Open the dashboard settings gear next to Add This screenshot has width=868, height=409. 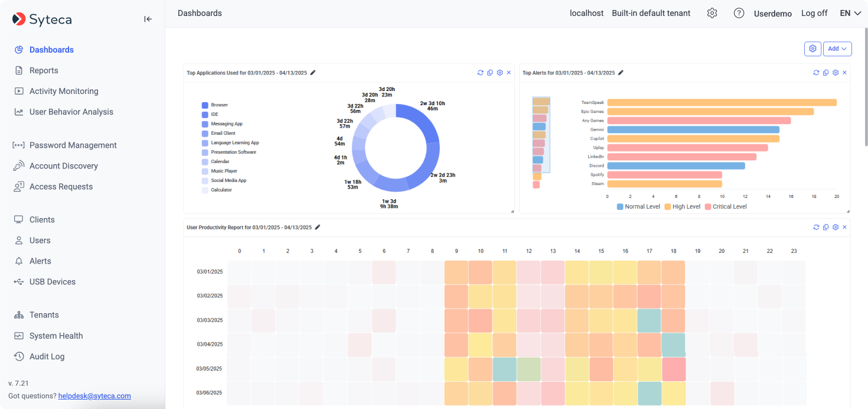click(x=812, y=48)
